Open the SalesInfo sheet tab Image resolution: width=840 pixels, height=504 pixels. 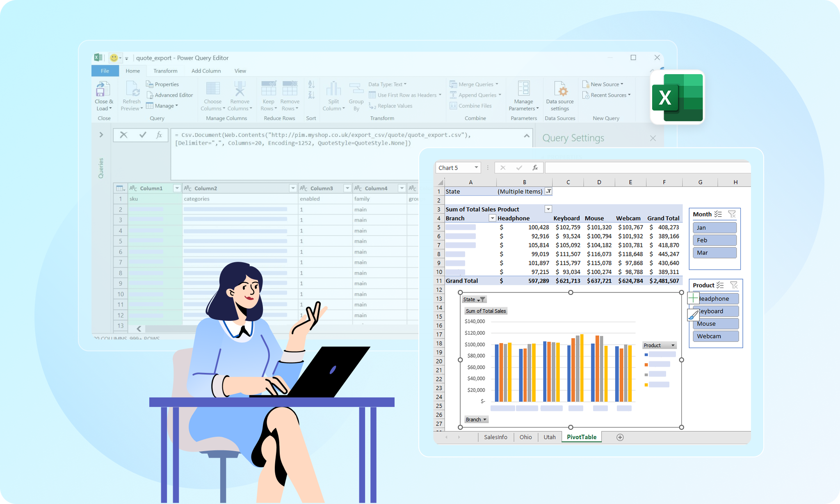[x=495, y=437]
